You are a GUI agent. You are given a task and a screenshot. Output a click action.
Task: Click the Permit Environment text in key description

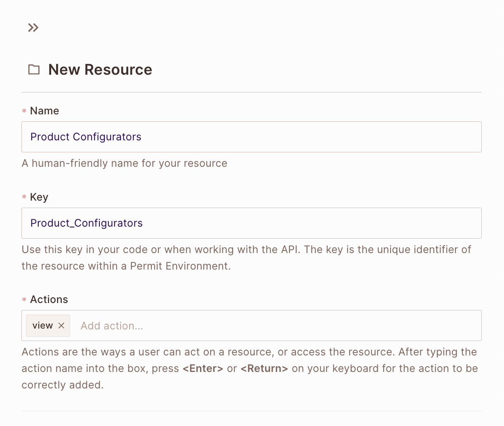(x=180, y=266)
